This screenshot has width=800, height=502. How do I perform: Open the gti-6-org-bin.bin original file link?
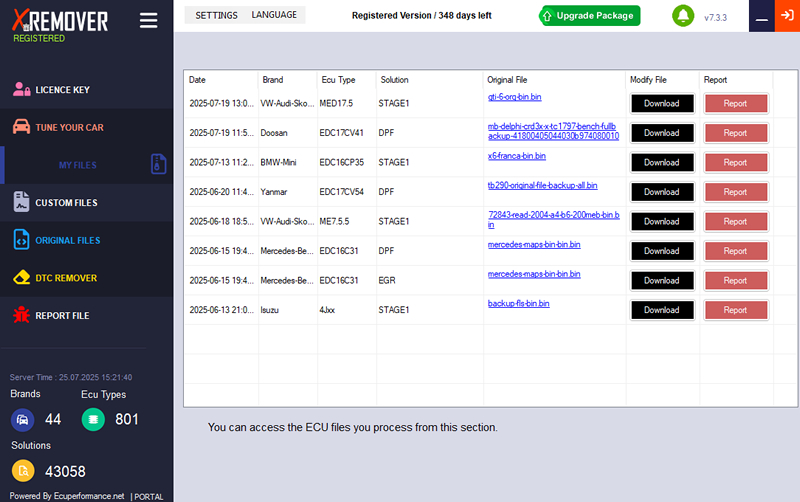514,97
